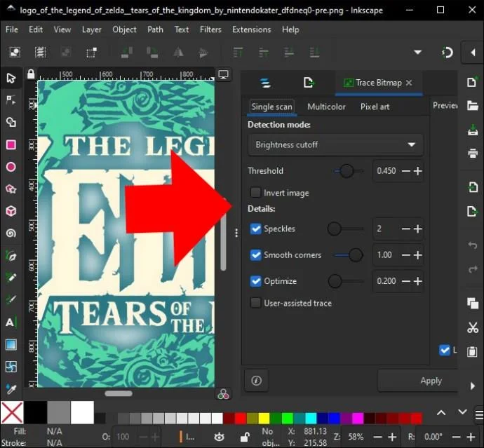This screenshot has width=484, height=448.
Task: Open the Layers and Objects panel tab
Action: (x=265, y=83)
